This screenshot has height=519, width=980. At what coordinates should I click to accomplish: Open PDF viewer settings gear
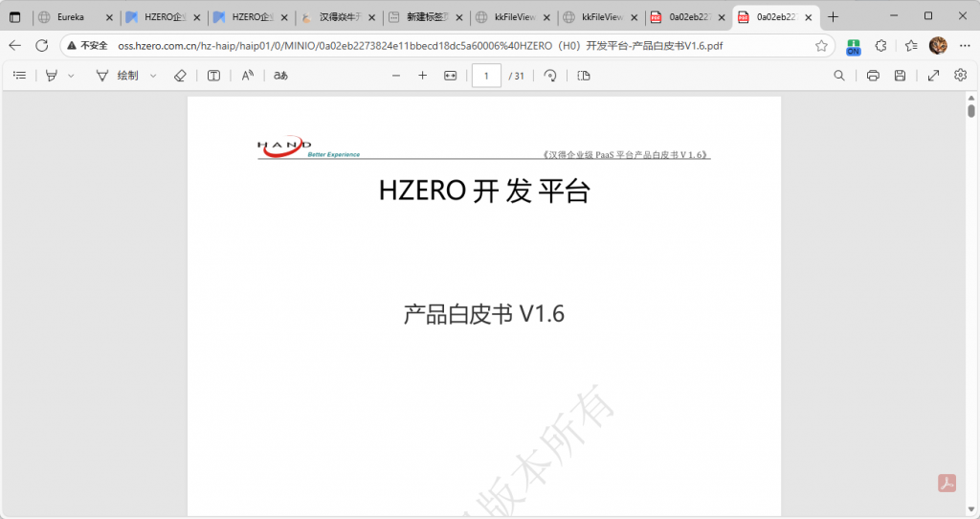click(960, 76)
